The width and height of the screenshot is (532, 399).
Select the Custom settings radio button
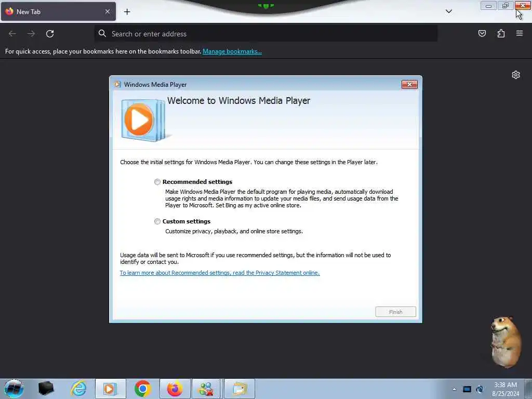coord(157,221)
